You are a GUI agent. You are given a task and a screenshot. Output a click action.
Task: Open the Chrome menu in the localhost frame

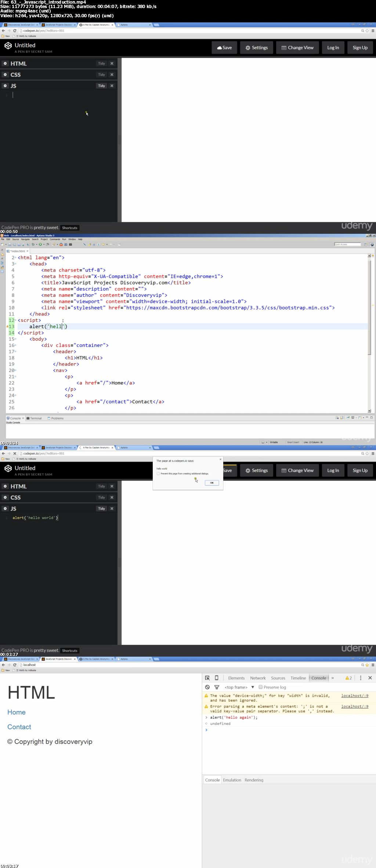pyautogui.click(x=373, y=665)
